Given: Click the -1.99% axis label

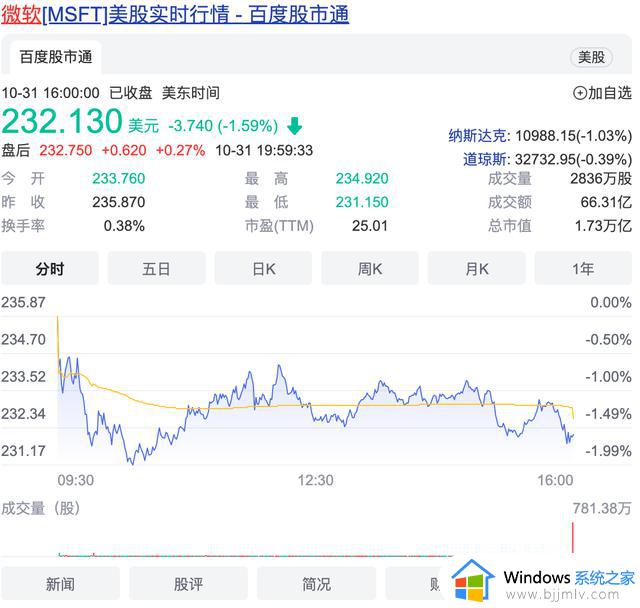Looking at the screenshot, I should (609, 451).
